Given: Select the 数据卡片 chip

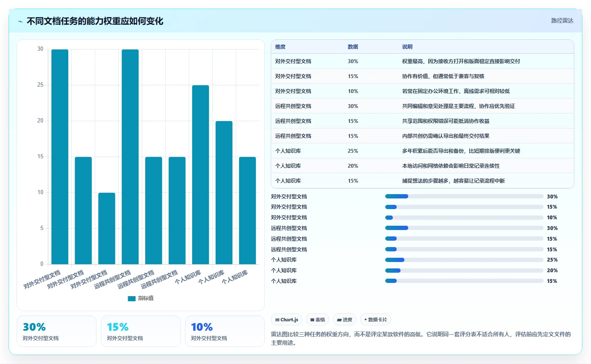Looking at the screenshot, I should click(375, 320).
